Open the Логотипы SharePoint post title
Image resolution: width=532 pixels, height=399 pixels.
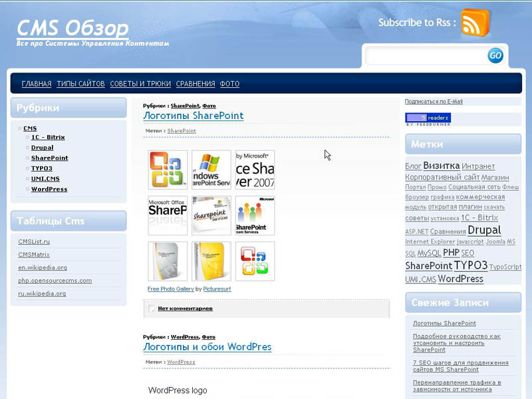pyautogui.click(x=194, y=115)
